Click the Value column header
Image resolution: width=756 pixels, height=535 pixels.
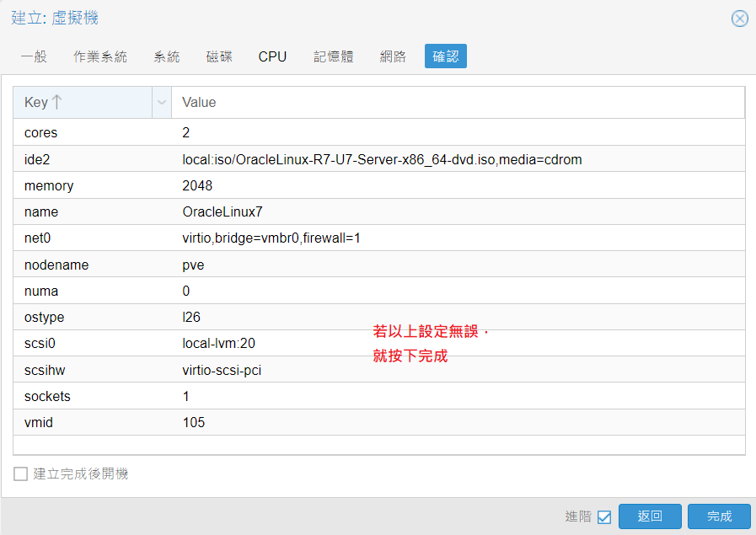point(458,103)
